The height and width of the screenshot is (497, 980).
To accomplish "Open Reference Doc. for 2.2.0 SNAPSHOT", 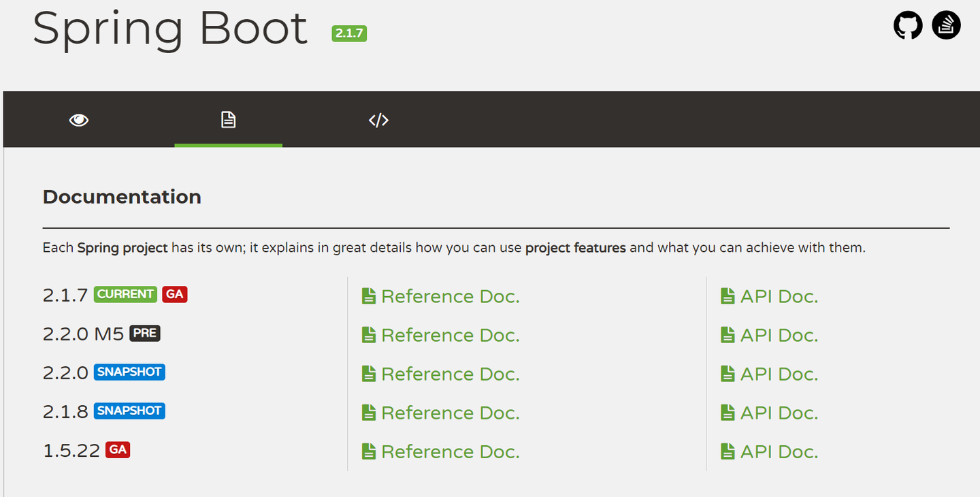I will [450, 374].
